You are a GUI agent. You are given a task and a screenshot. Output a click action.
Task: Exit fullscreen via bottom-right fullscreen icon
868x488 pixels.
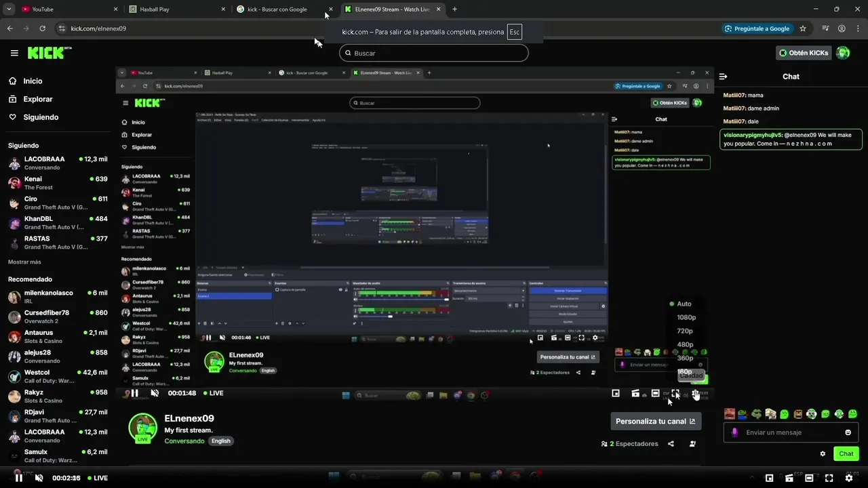tap(829, 478)
